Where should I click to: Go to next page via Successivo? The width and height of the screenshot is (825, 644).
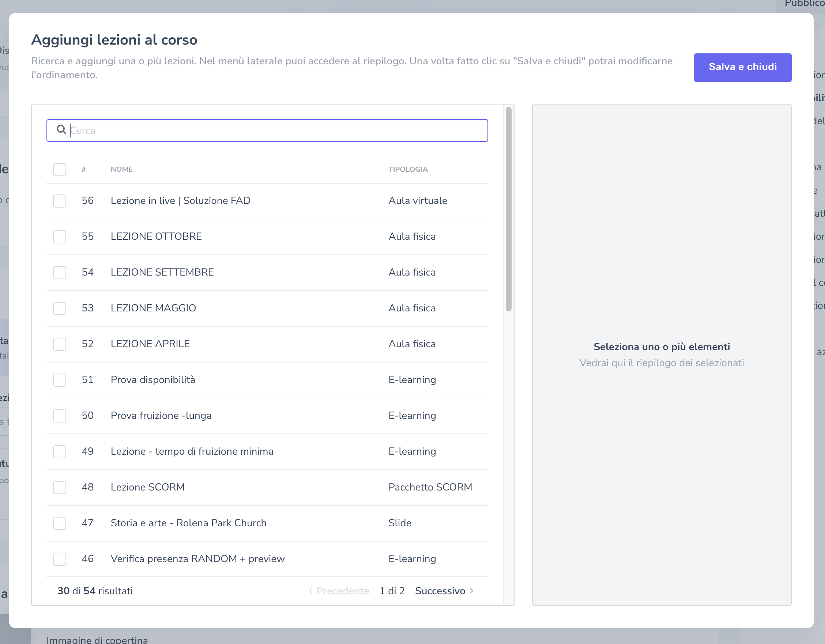[440, 591]
